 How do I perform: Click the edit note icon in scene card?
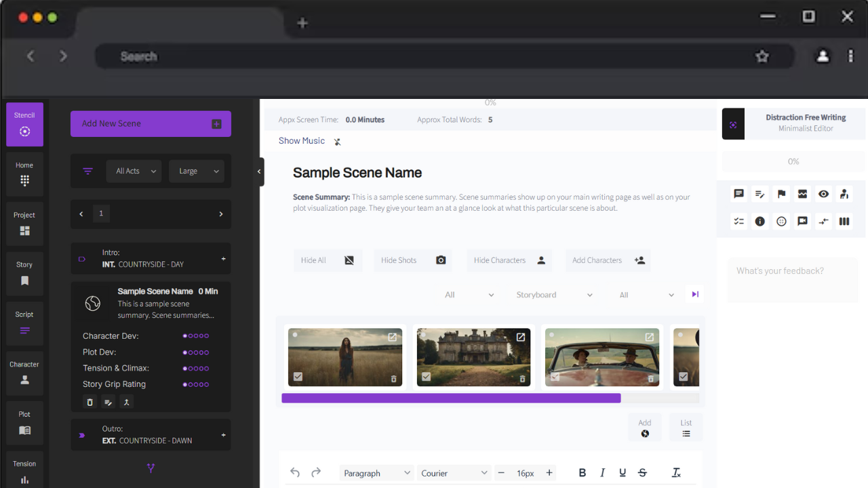point(108,402)
